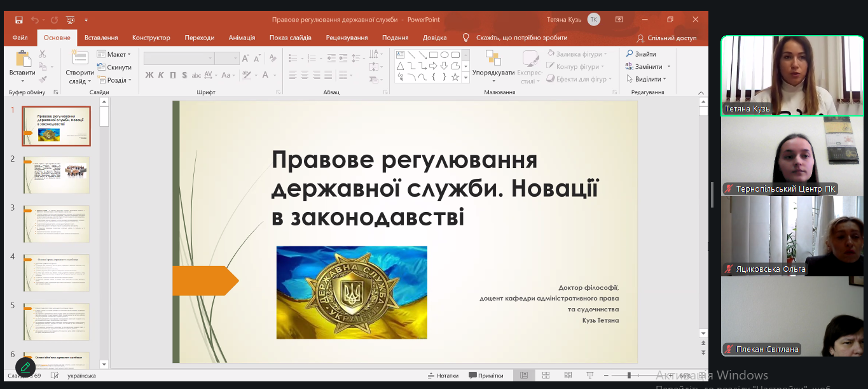
Task: Toggle Normal view button in status bar
Action: 524,375
